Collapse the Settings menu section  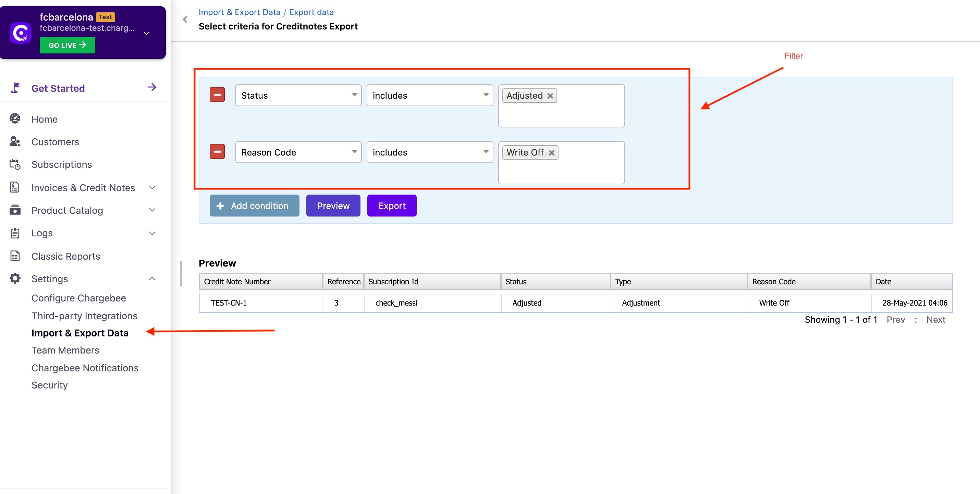click(152, 279)
